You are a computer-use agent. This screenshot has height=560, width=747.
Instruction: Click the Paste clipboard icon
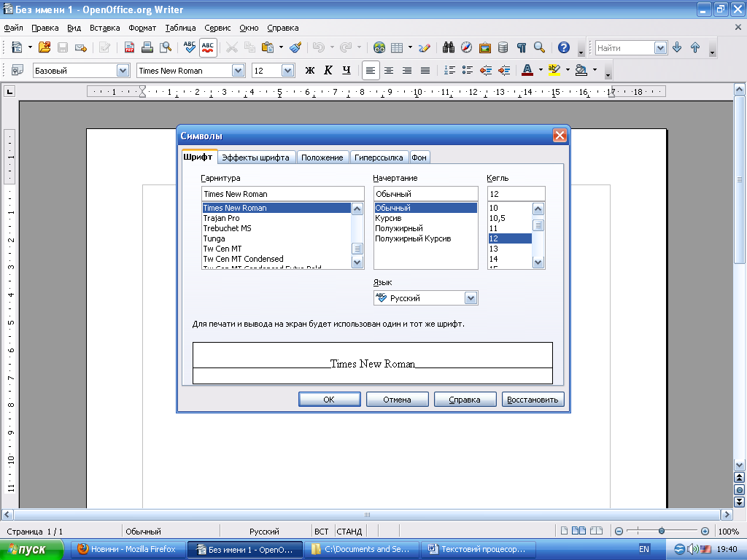268,47
